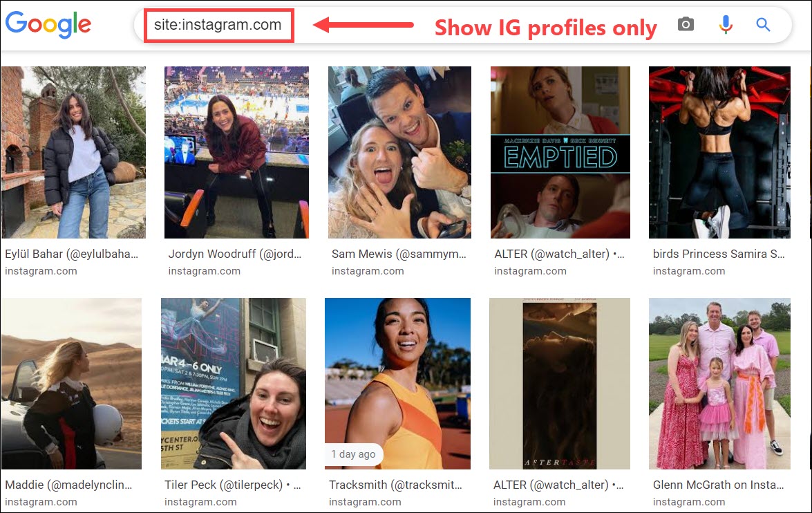The height and width of the screenshot is (513, 812).
Task: Click instagram.com source under Maddie
Action: tap(41, 502)
